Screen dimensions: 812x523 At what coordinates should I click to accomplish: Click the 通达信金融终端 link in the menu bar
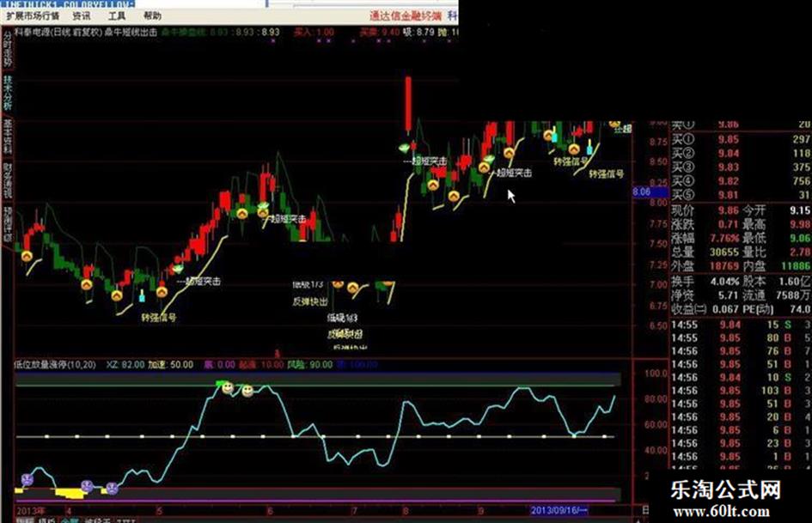pyautogui.click(x=406, y=16)
